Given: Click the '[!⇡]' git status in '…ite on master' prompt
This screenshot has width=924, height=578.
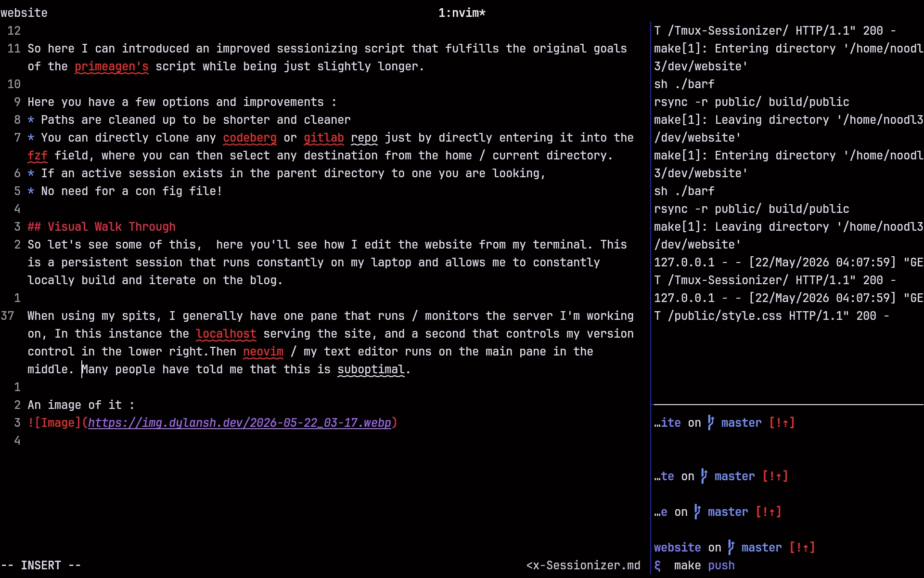Looking at the screenshot, I should pyautogui.click(x=782, y=423).
